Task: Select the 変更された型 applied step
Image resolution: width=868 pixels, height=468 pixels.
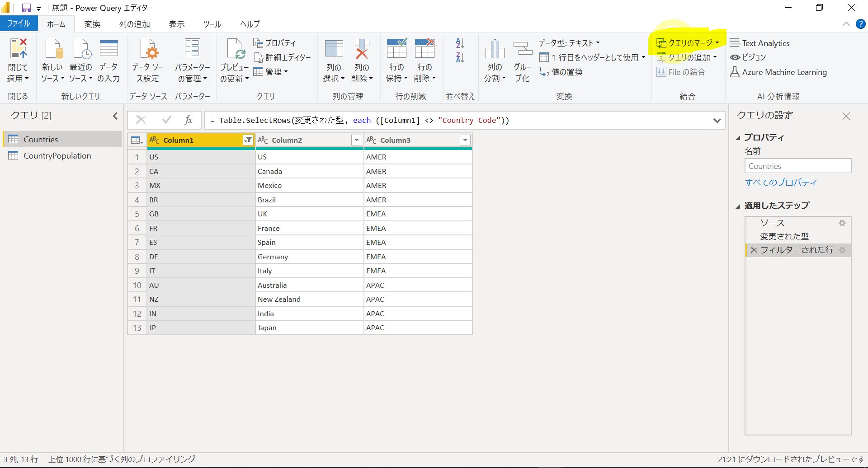Action: point(798,236)
